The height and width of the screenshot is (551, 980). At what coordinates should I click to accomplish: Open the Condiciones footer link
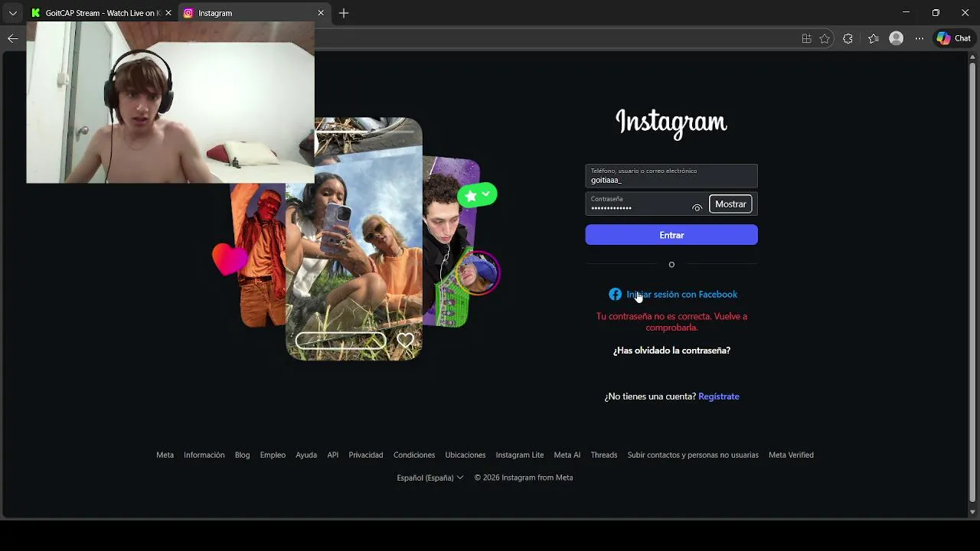click(414, 455)
